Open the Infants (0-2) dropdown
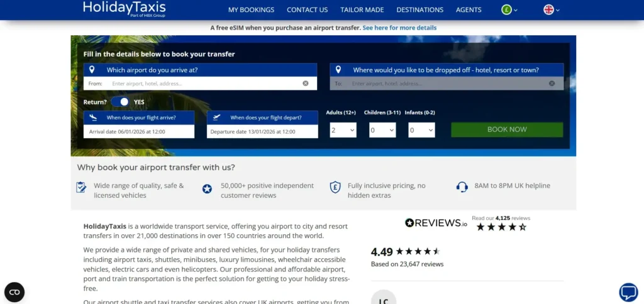The height and width of the screenshot is (304, 644). 421,130
